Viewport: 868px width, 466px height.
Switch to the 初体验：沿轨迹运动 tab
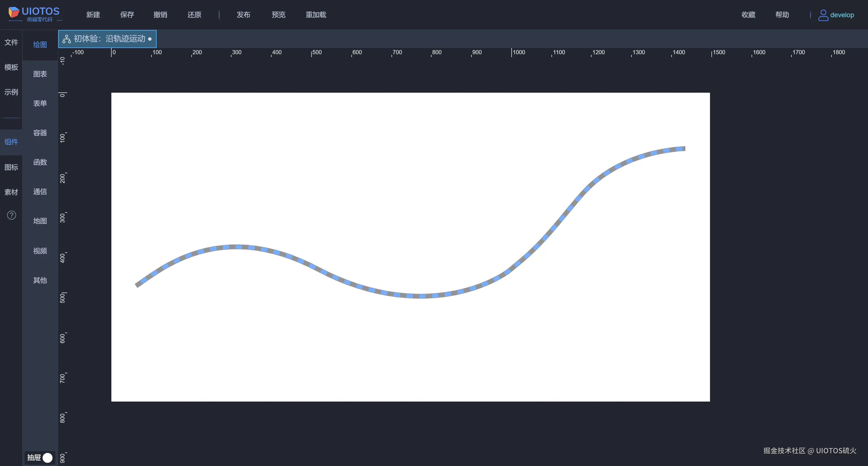click(x=107, y=39)
